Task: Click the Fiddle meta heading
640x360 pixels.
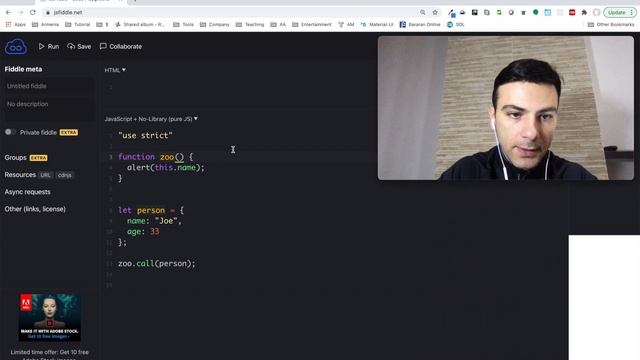Action: [x=23, y=69]
